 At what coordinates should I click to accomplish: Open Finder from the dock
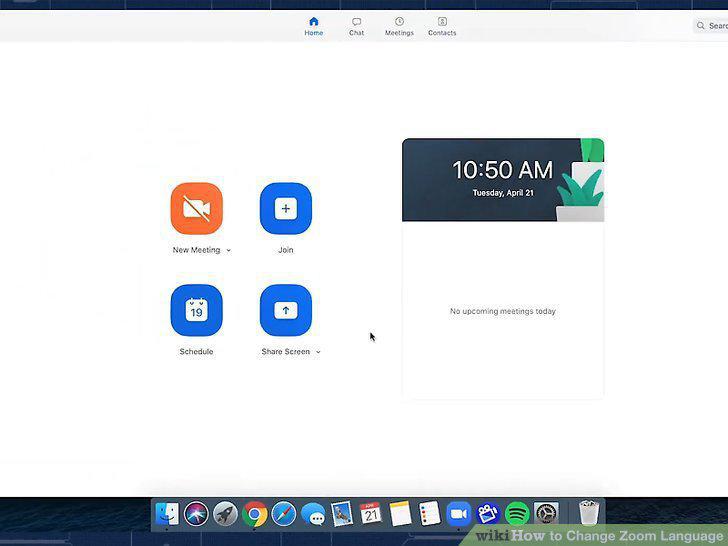pos(167,514)
